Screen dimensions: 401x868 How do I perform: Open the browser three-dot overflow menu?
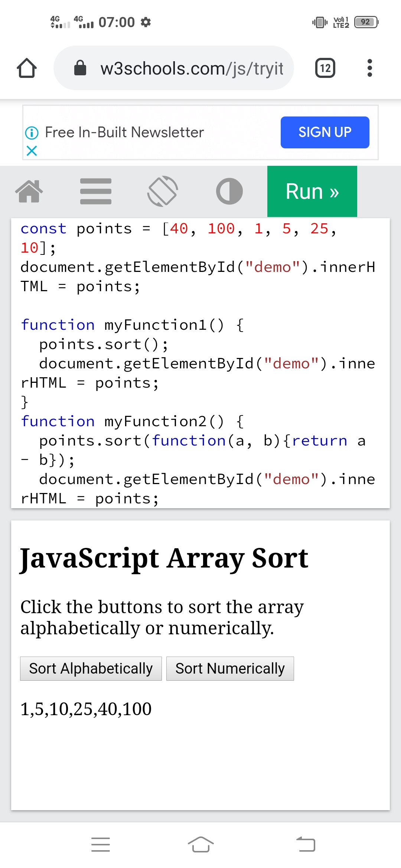coord(369,68)
